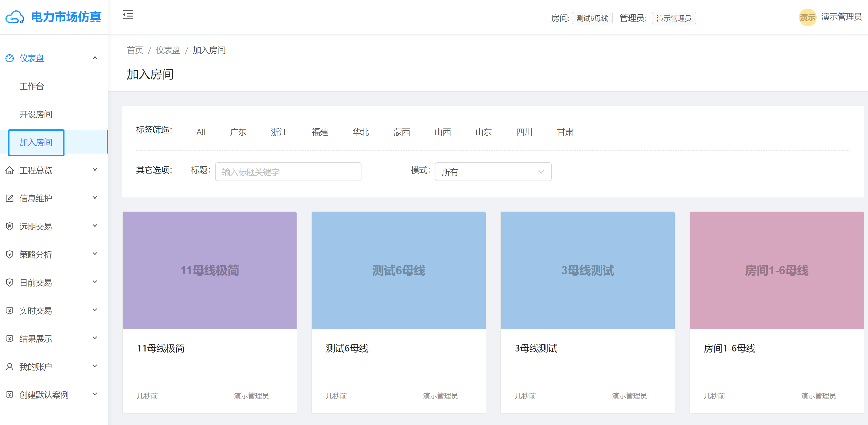Click the 演示管理员 admin tag in header

[x=674, y=18]
